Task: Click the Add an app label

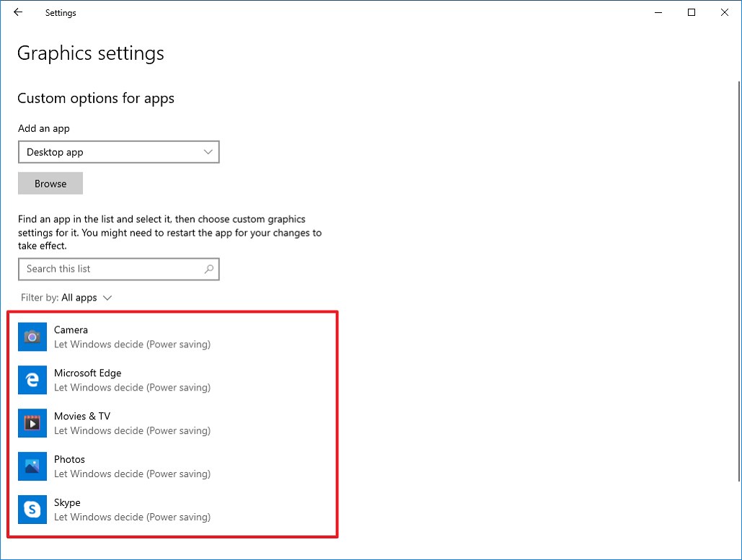Action: (x=44, y=128)
